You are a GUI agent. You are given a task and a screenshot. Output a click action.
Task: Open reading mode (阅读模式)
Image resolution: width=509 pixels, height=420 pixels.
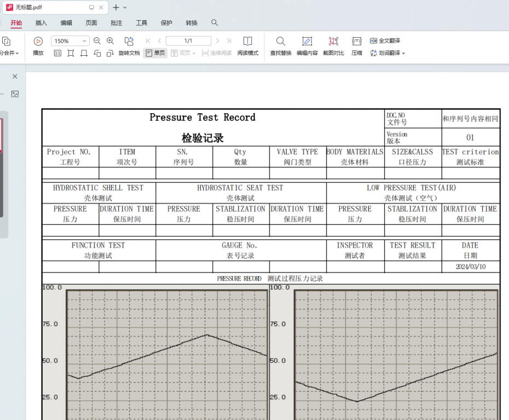pos(248,46)
